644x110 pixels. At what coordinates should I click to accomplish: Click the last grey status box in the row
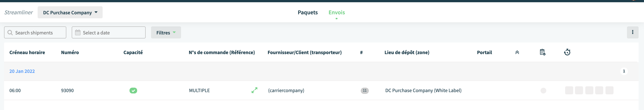(609, 90)
